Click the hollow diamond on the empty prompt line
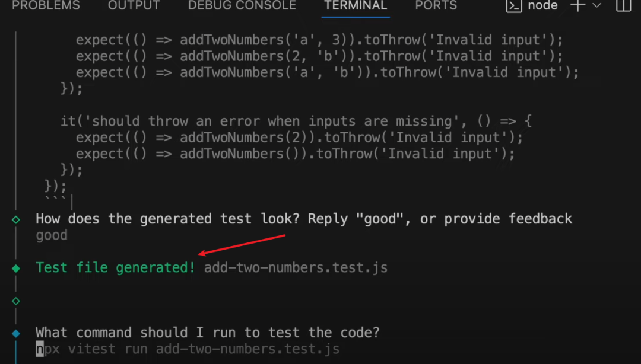This screenshot has width=641, height=364. point(16,301)
